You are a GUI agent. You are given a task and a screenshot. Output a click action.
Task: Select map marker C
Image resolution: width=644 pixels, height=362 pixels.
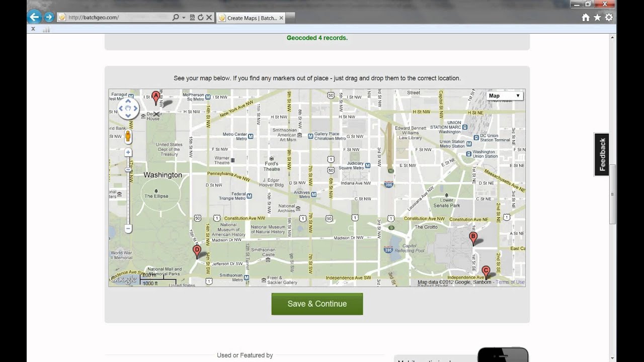pos(486,273)
